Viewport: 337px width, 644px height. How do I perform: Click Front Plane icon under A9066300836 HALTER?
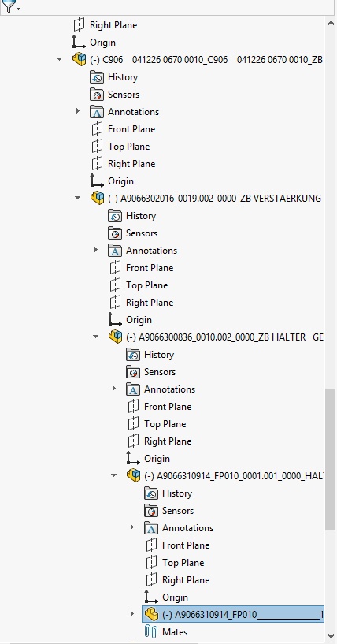click(133, 407)
